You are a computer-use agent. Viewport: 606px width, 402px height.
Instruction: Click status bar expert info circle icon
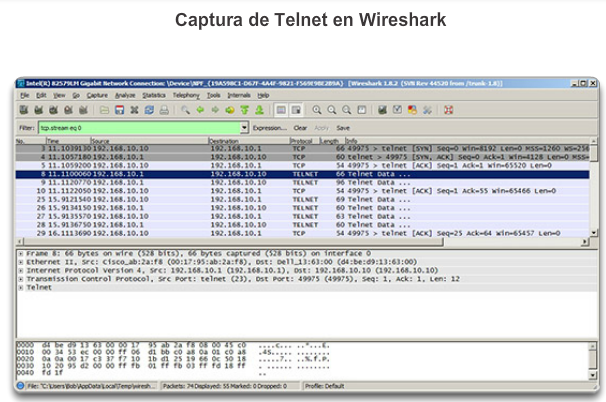coord(20,386)
